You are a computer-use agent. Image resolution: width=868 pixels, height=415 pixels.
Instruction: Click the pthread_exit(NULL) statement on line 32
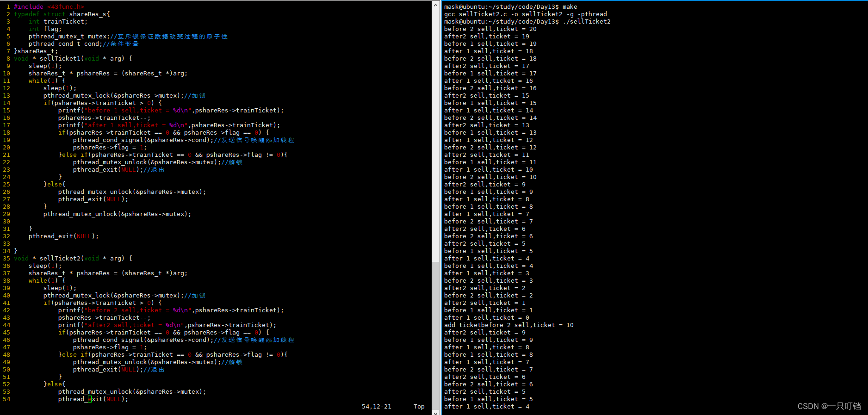[64, 236]
